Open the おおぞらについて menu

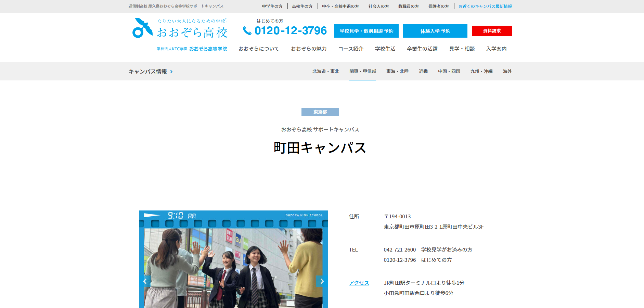tap(259, 49)
